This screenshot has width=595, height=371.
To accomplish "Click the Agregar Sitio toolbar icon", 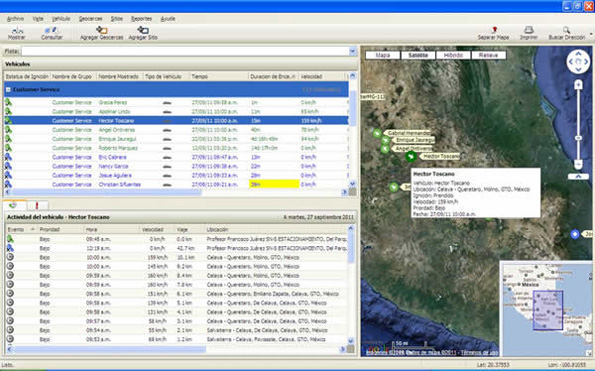I will [x=143, y=30].
